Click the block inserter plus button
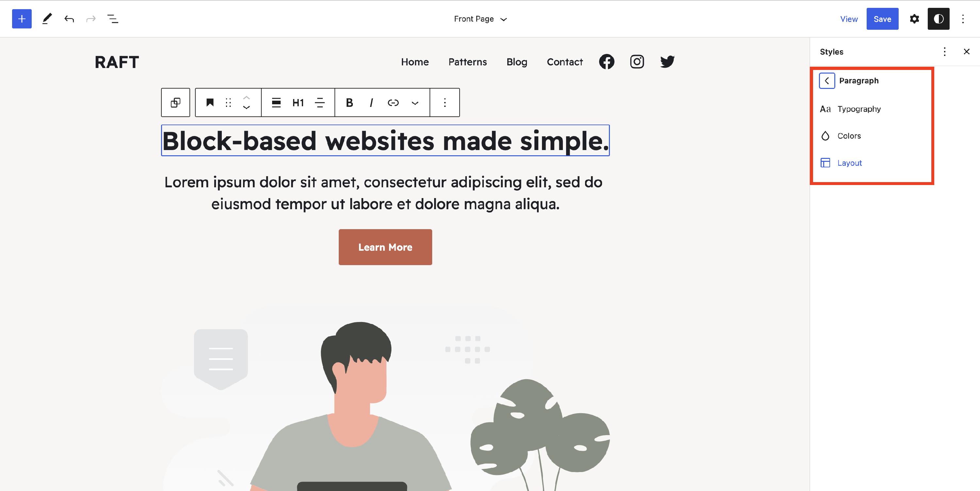This screenshot has height=491, width=980. pos(22,19)
